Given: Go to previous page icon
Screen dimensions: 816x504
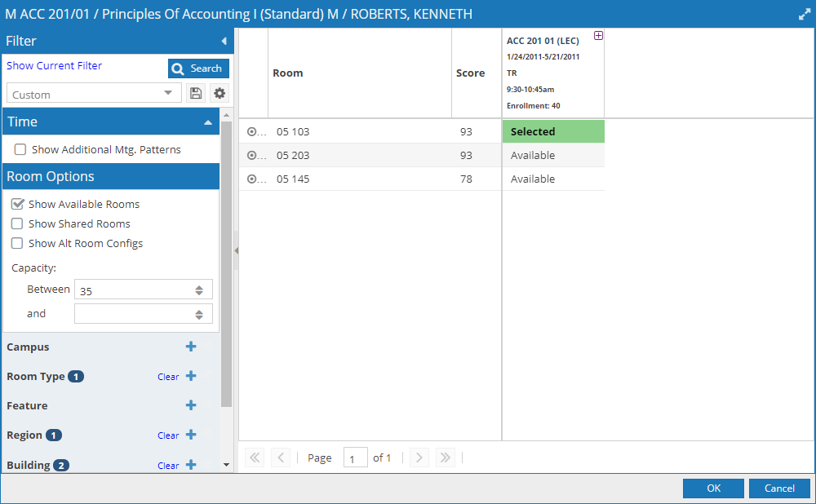Looking at the screenshot, I should 281,458.
